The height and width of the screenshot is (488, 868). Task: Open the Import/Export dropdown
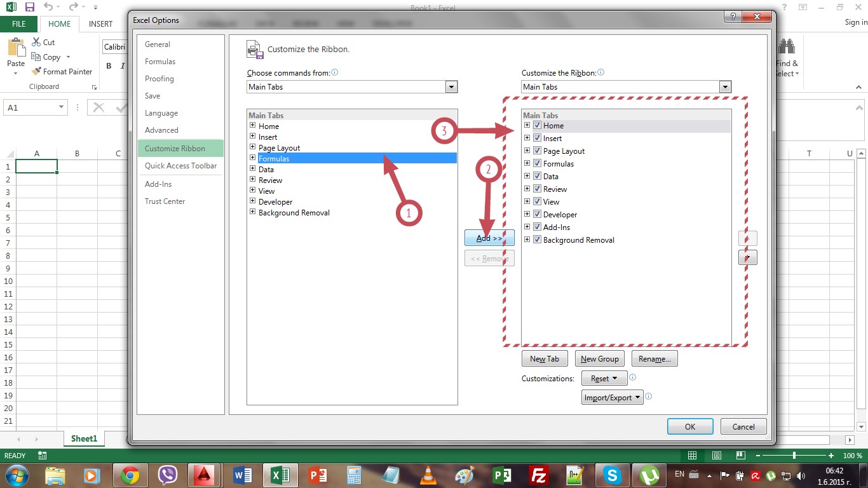613,398
